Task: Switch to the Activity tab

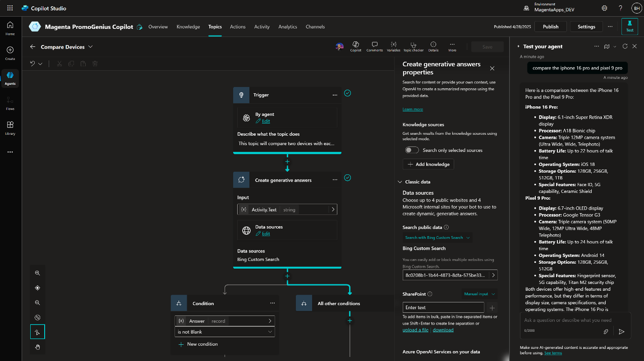Action: 262,27
